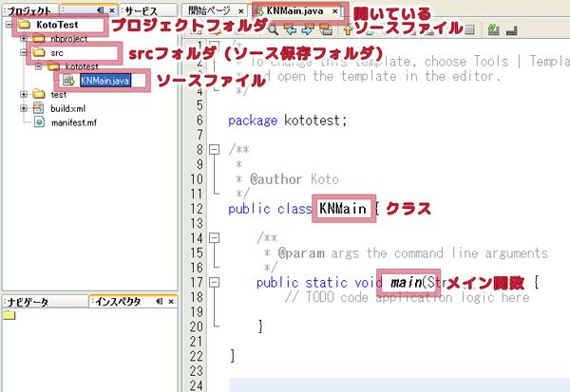Image resolution: width=570 pixels, height=392 pixels.
Task: Click the Find Previous Occurrence left arrow
Action: [290, 29]
